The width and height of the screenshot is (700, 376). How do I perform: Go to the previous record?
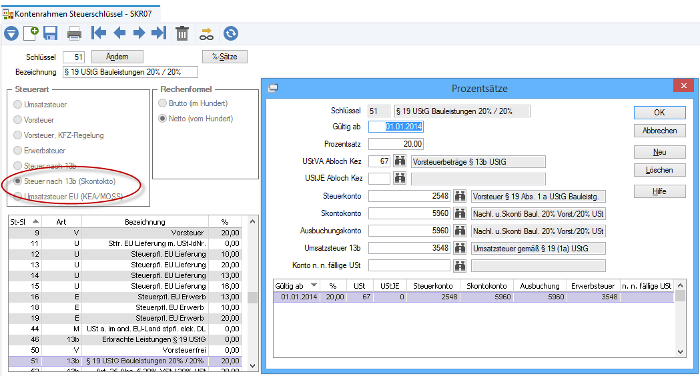119,33
